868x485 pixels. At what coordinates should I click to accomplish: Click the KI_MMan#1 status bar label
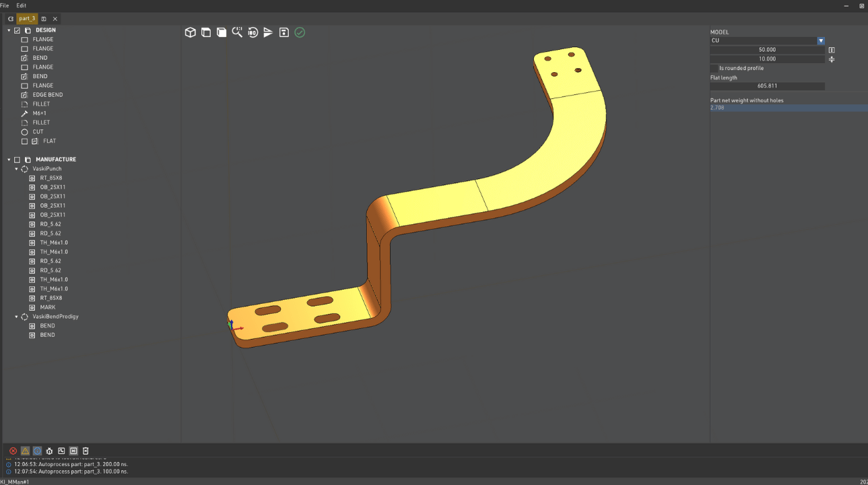point(15,482)
